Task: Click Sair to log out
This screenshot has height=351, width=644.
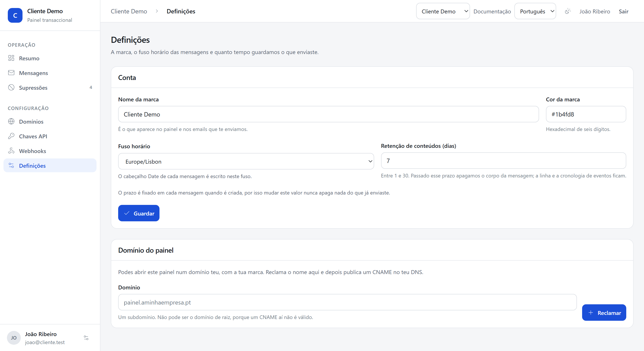Action: tap(623, 11)
